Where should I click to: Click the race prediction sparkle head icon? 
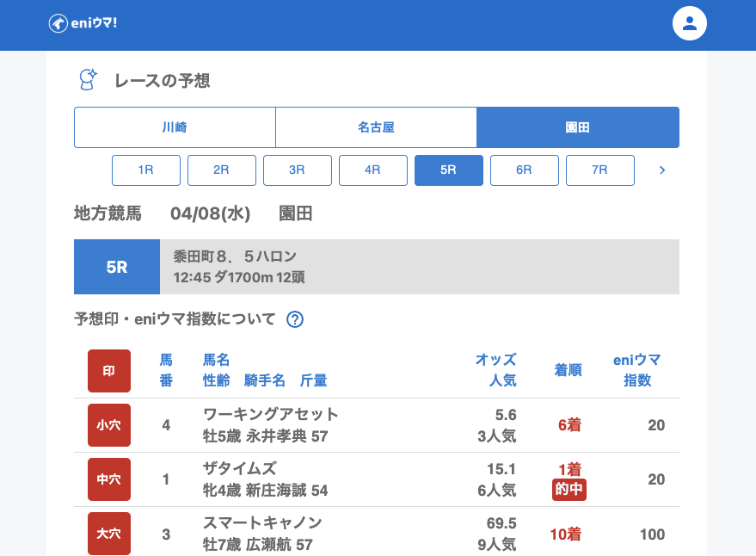click(88, 80)
